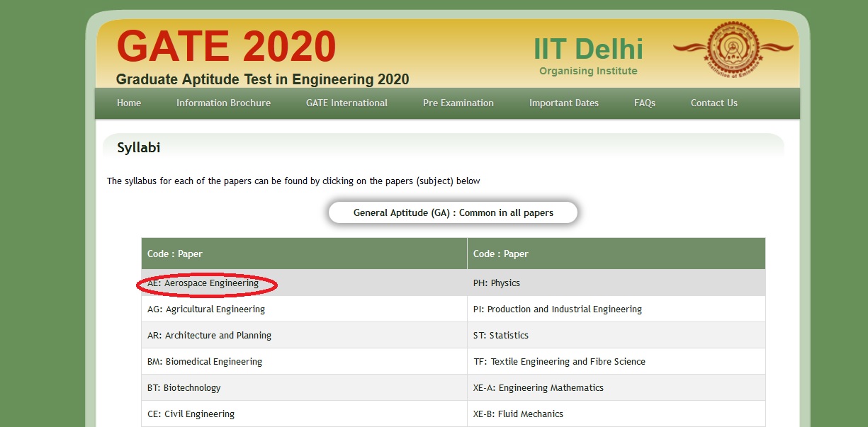The image size is (868, 427).
Task: Navigate to GATE International tab
Action: (346, 103)
